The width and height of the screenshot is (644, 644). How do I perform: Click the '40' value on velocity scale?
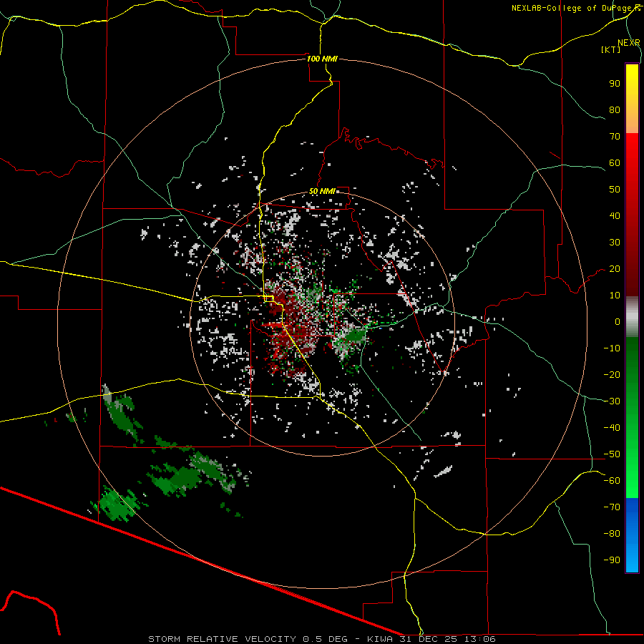click(615, 216)
